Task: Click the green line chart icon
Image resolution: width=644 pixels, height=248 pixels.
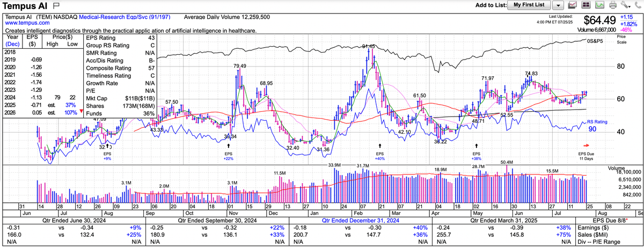Action: click(599, 5)
